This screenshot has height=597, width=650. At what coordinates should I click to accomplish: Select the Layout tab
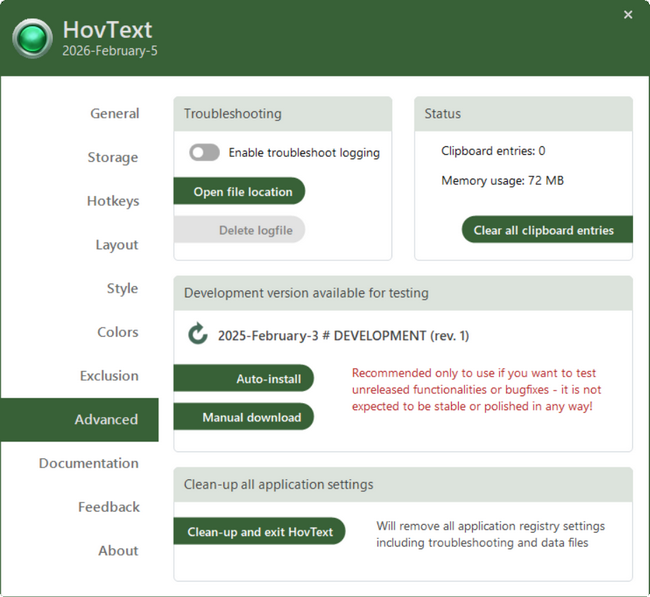(x=116, y=245)
